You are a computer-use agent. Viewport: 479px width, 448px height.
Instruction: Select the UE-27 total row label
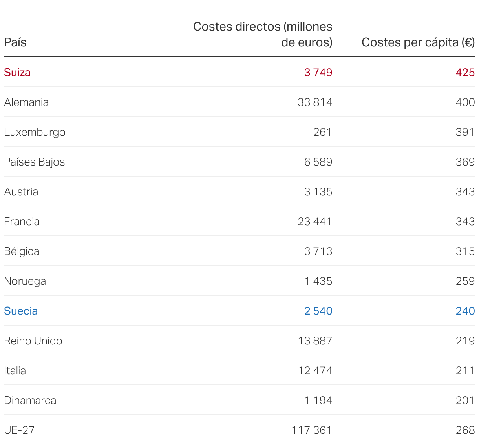(x=19, y=430)
